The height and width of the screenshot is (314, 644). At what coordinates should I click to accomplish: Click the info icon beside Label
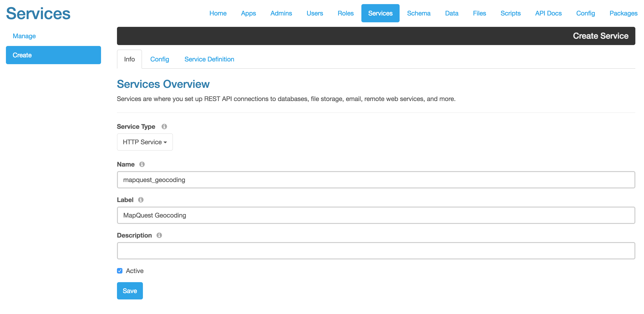click(141, 200)
